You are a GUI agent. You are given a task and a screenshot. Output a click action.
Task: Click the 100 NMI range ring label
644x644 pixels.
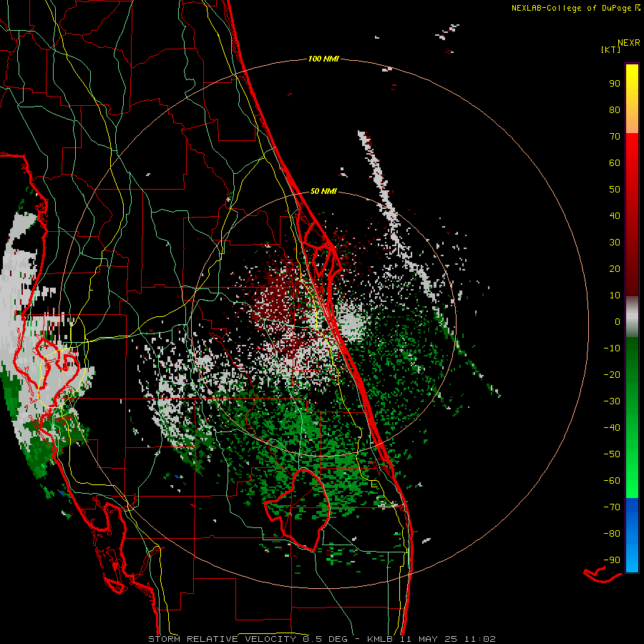click(323, 59)
